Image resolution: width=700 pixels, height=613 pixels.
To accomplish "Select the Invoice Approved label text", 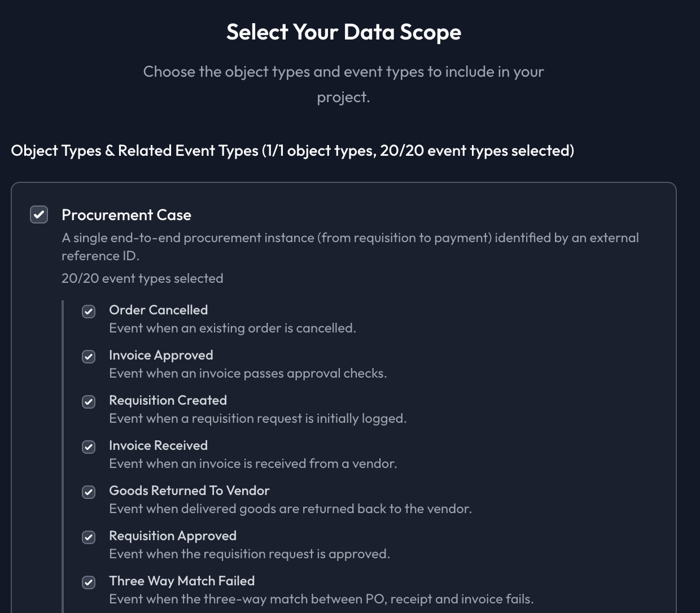I will click(161, 355).
